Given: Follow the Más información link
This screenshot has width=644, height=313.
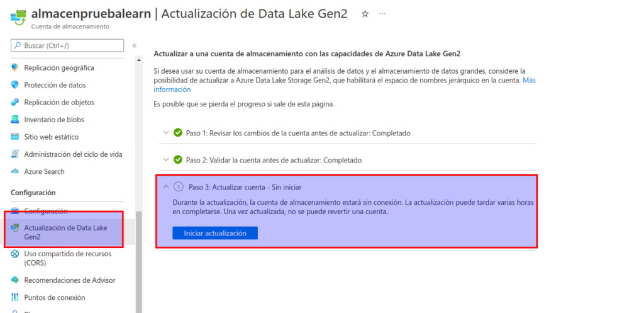Looking at the screenshot, I should (529, 81).
